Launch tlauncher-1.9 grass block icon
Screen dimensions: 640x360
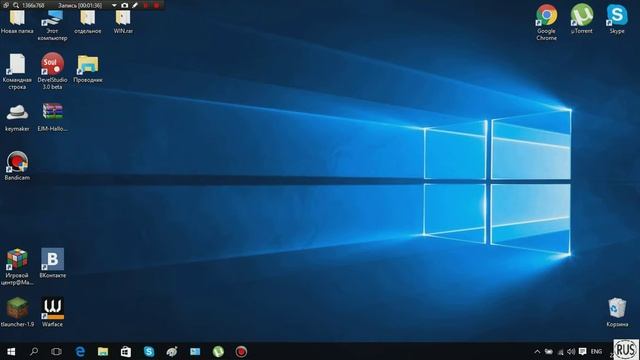[x=17, y=312]
